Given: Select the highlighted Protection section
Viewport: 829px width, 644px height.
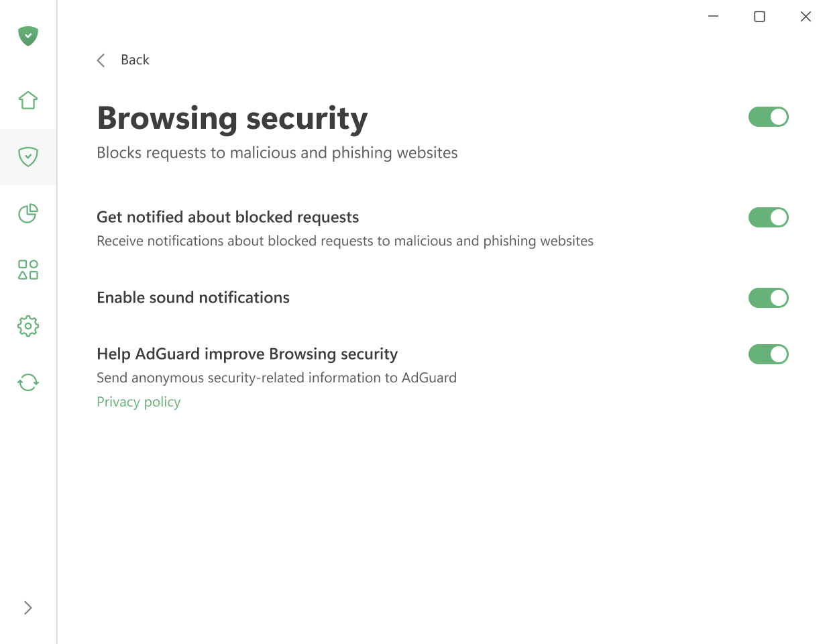Looking at the screenshot, I should (27, 157).
